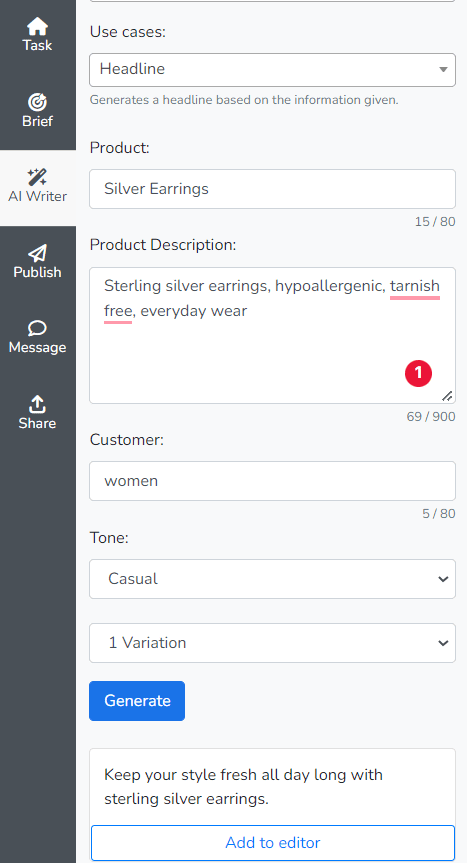The width and height of the screenshot is (467, 863).
Task: Open the Brief target icon
Action: point(37,102)
